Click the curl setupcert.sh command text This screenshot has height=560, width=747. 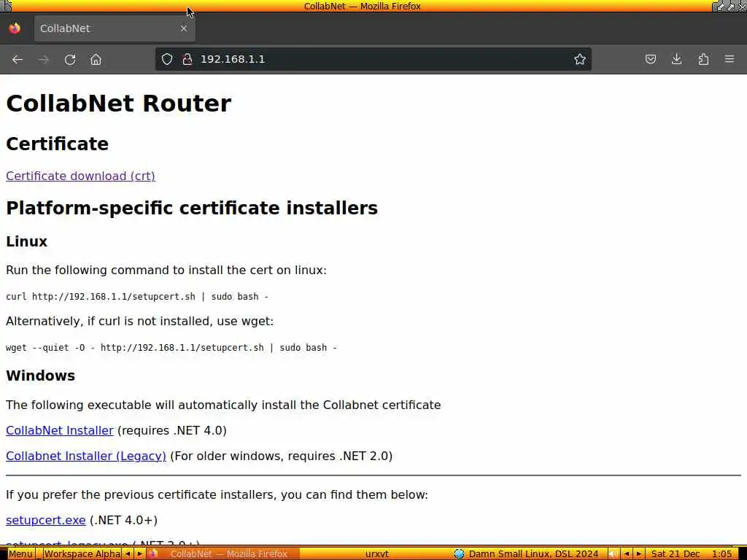pyautogui.click(x=137, y=297)
